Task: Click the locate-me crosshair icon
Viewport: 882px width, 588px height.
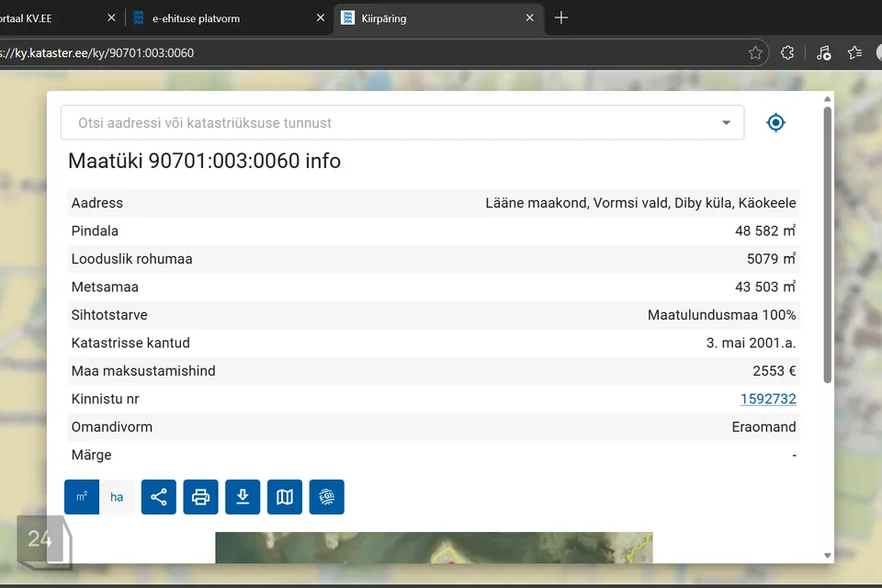Action: coord(775,123)
